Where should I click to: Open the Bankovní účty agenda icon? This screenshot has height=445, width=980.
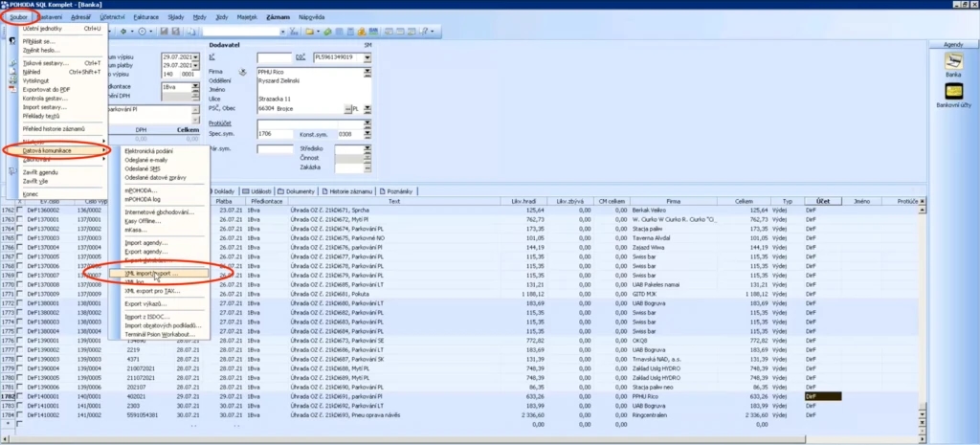tap(953, 93)
